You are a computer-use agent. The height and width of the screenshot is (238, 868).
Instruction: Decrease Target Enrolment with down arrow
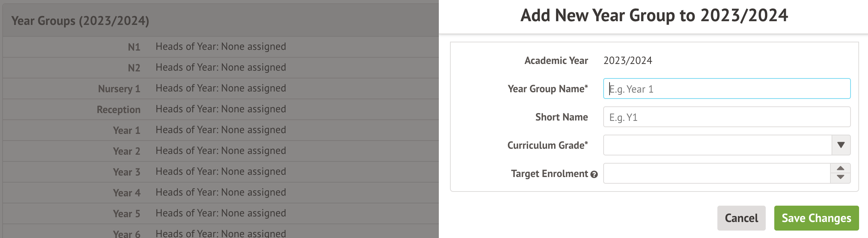[x=840, y=178]
